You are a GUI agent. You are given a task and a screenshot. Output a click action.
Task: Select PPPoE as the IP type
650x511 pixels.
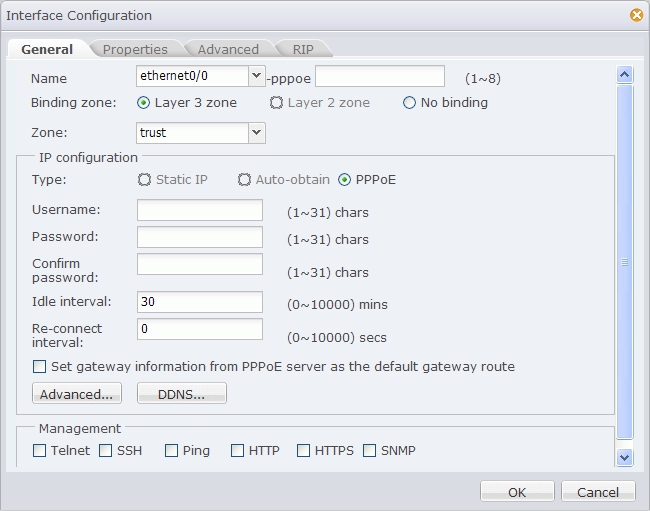coord(345,180)
